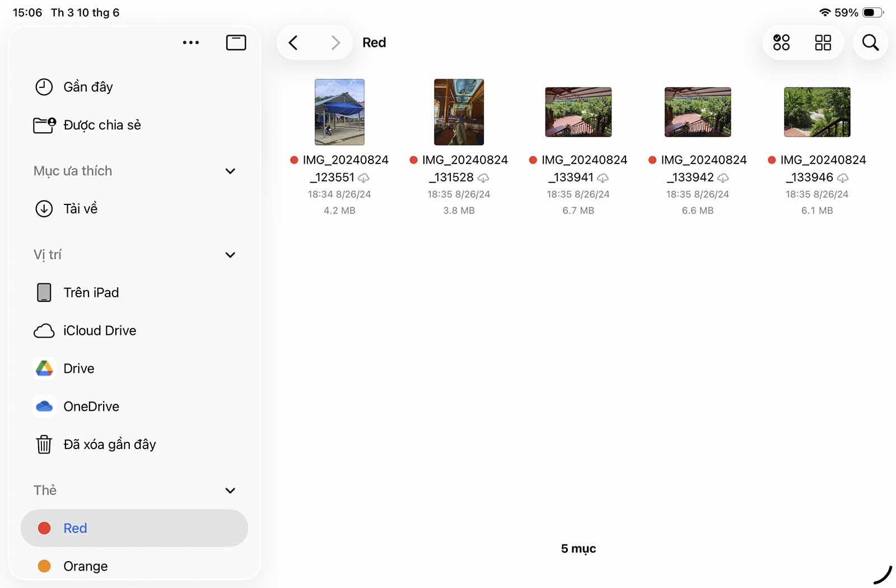Screen dimensions: 896x588
Task: Open the IMG_20240824_131528 photo thumbnail
Action: [x=459, y=112]
